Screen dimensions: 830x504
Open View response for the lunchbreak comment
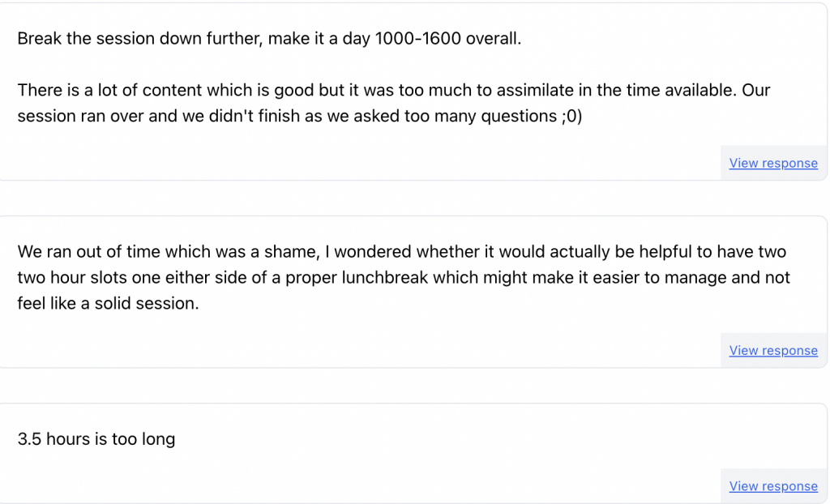(x=772, y=351)
